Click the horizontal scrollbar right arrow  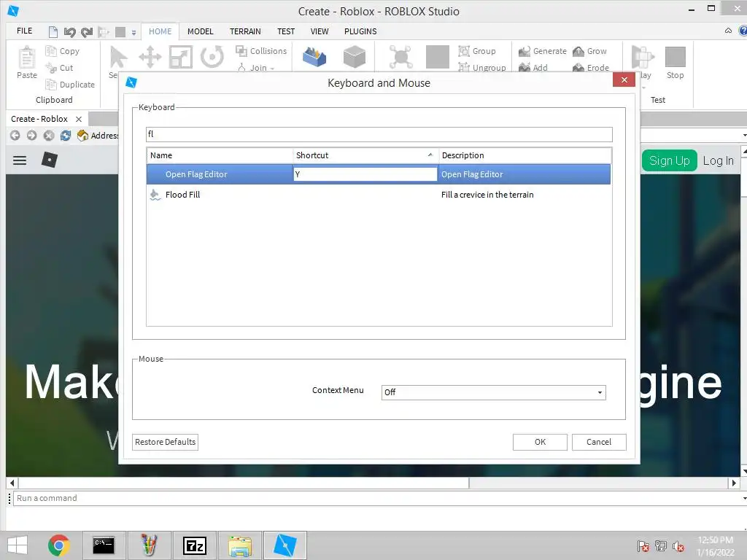(x=734, y=483)
